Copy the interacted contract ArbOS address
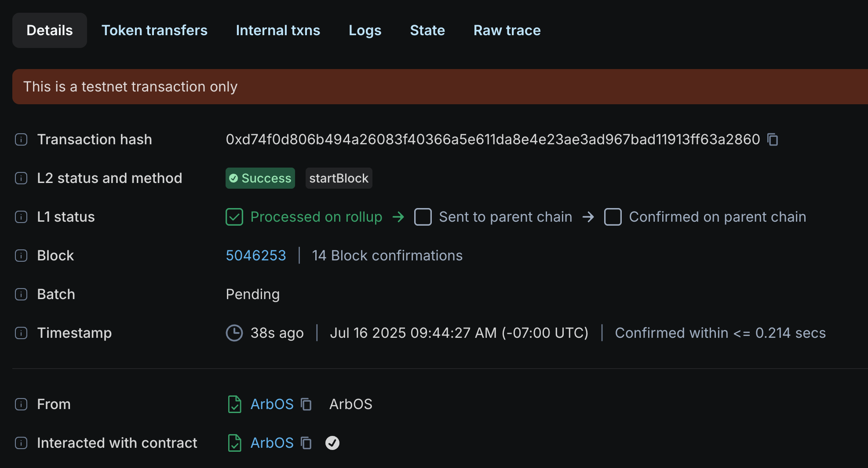 point(306,443)
